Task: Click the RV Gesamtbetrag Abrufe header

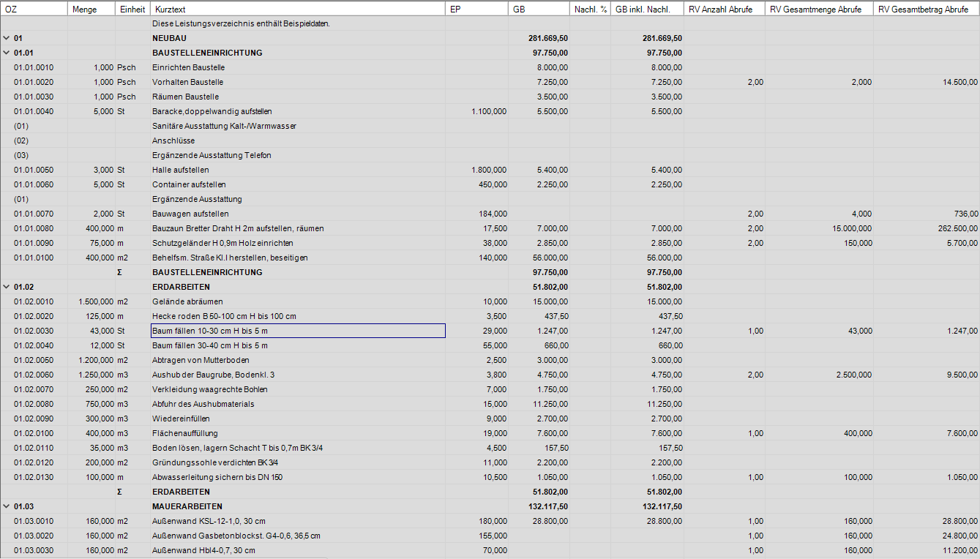Action: coord(927,9)
